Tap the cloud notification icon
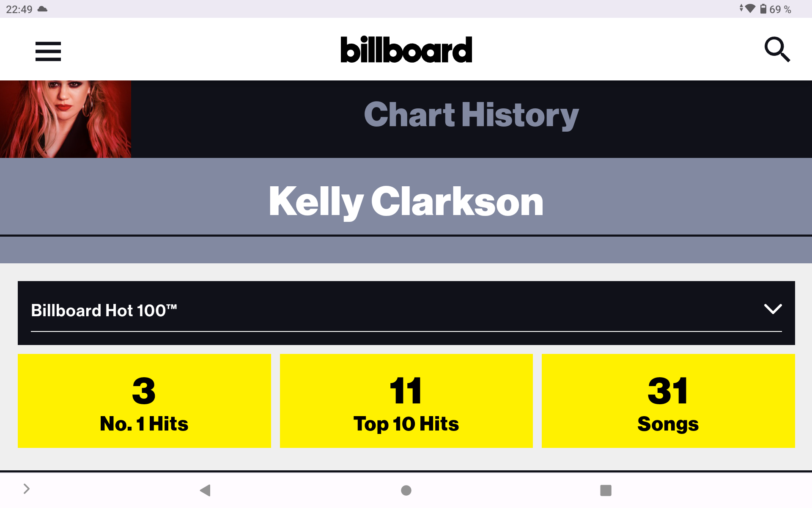Image resolution: width=812 pixels, height=508 pixels. point(42,9)
